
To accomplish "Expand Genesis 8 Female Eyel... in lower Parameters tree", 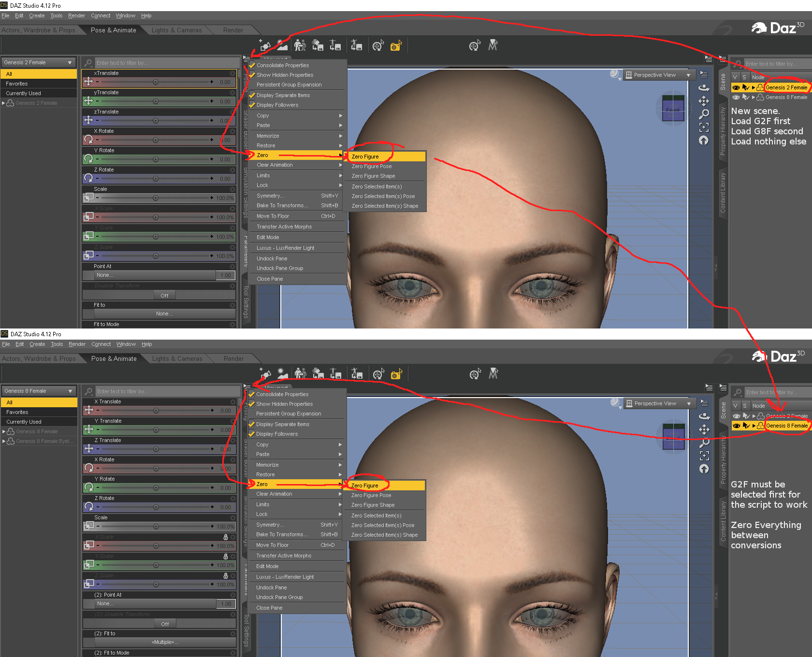I will [4, 441].
